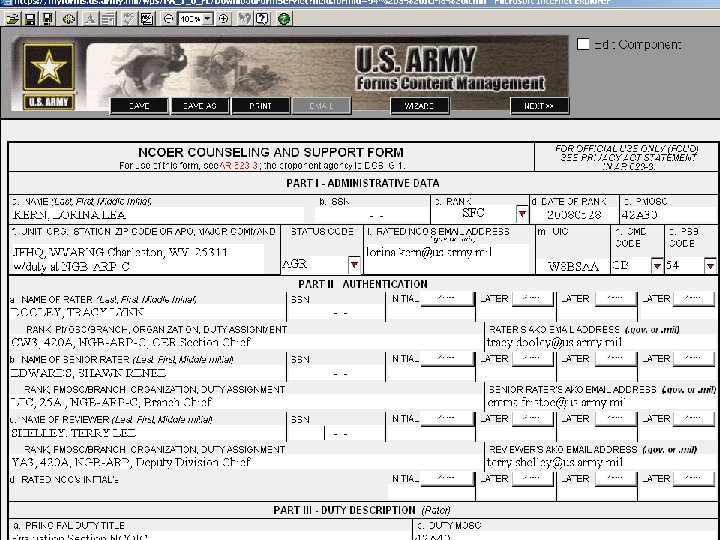Click the Duty MOSC field
The image size is (720, 540).
click(x=566, y=536)
